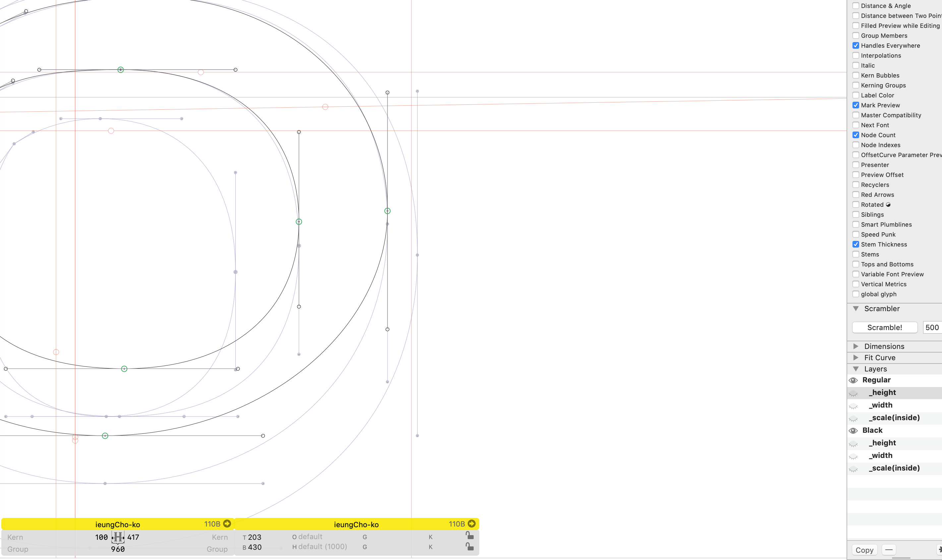Collapse the Scrambler section
This screenshot has width=942, height=560.
(855, 308)
